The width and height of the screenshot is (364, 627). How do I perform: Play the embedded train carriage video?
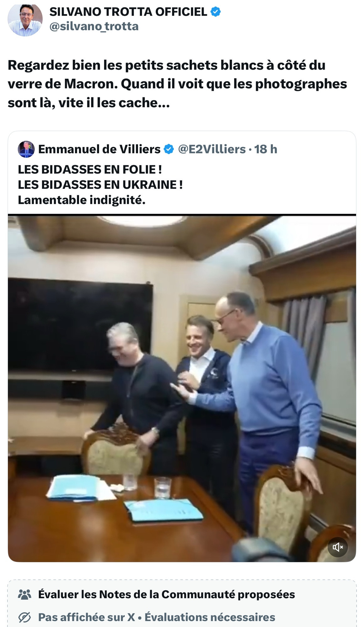[182, 388]
